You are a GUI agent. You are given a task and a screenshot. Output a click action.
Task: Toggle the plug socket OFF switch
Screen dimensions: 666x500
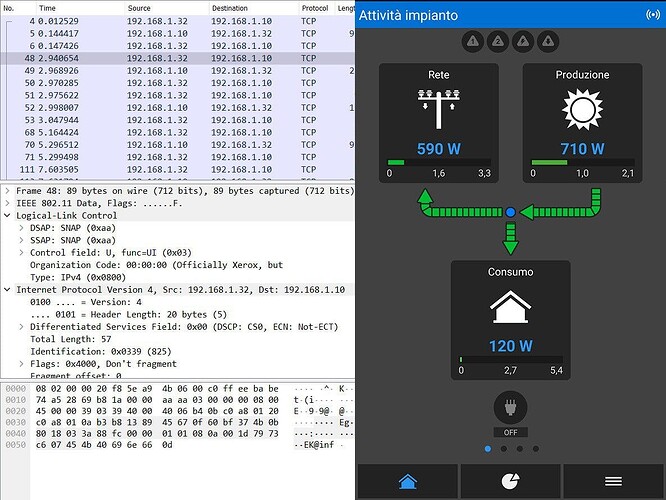coord(510,411)
